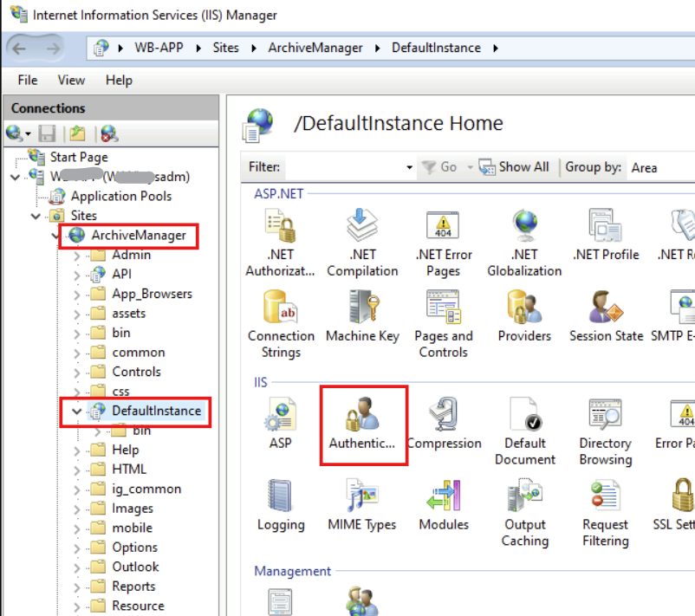
Task: Click the Up folder icon in Connections toolbar
Action: coord(77,133)
